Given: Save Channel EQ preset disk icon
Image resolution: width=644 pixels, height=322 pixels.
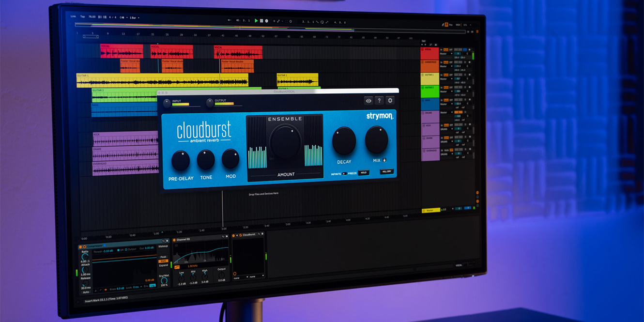Looking at the screenshot, I should point(227,237).
